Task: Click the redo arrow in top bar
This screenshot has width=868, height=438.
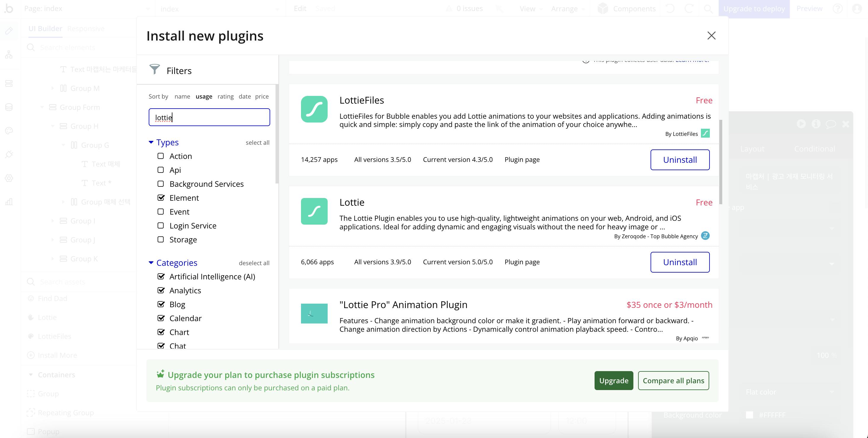Action: pyautogui.click(x=689, y=8)
